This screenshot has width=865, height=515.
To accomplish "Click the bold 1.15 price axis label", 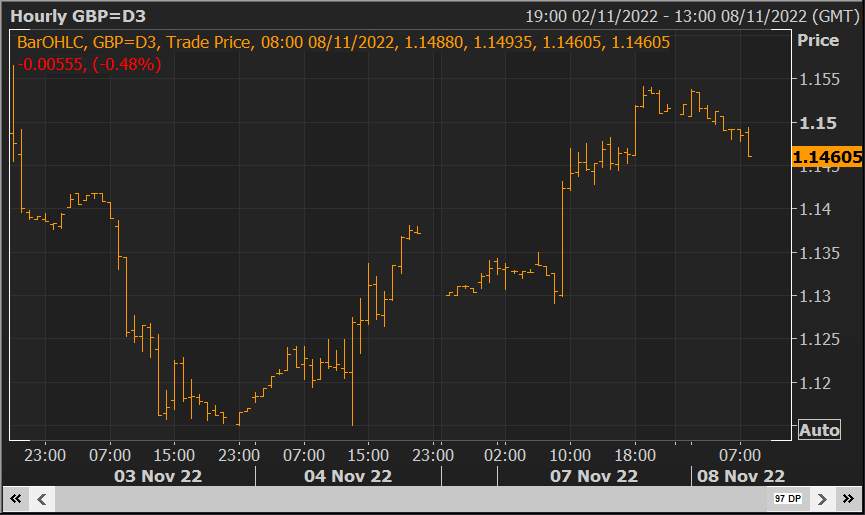I will point(818,123).
